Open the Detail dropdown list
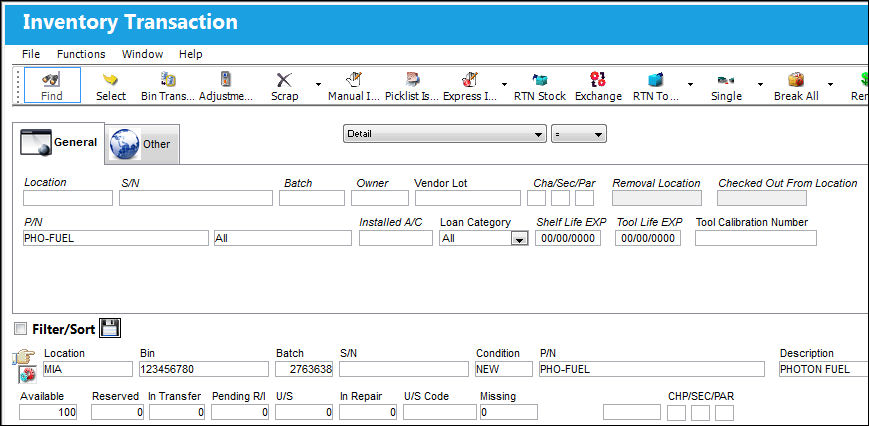 coord(444,134)
